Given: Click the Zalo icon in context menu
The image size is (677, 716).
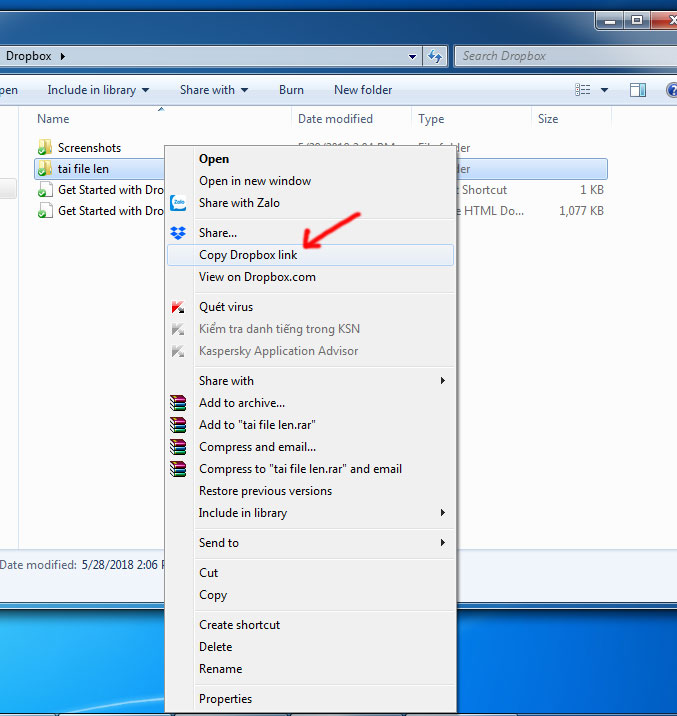Looking at the screenshot, I should (179, 203).
